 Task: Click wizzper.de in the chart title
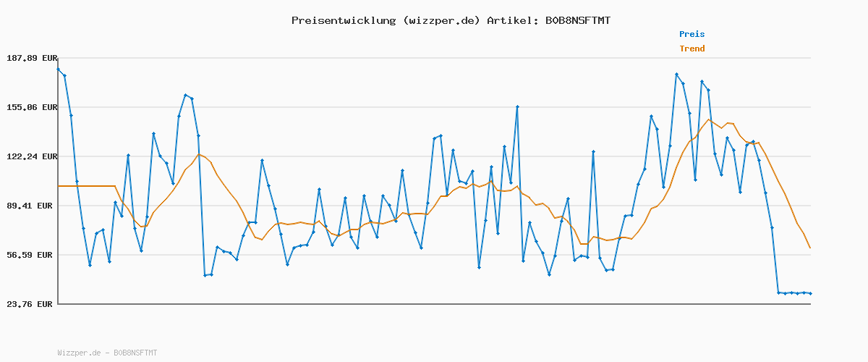coord(441,20)
